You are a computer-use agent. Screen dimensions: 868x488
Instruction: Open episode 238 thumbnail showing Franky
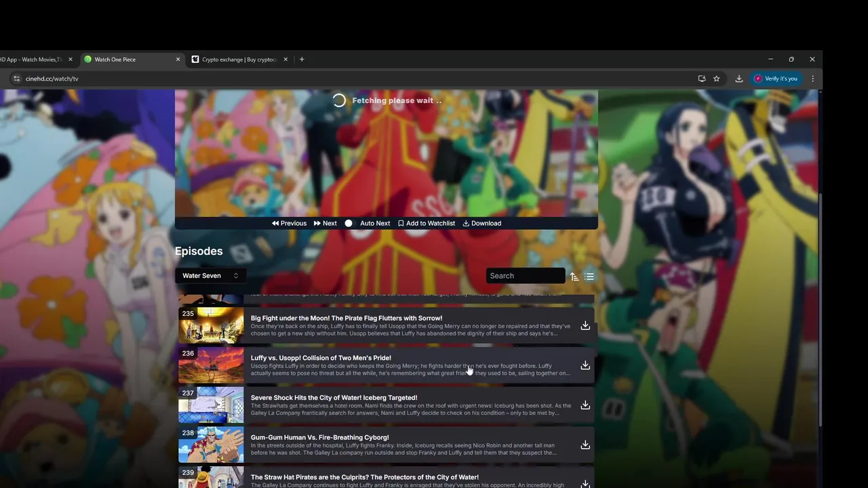pos(211,445)
